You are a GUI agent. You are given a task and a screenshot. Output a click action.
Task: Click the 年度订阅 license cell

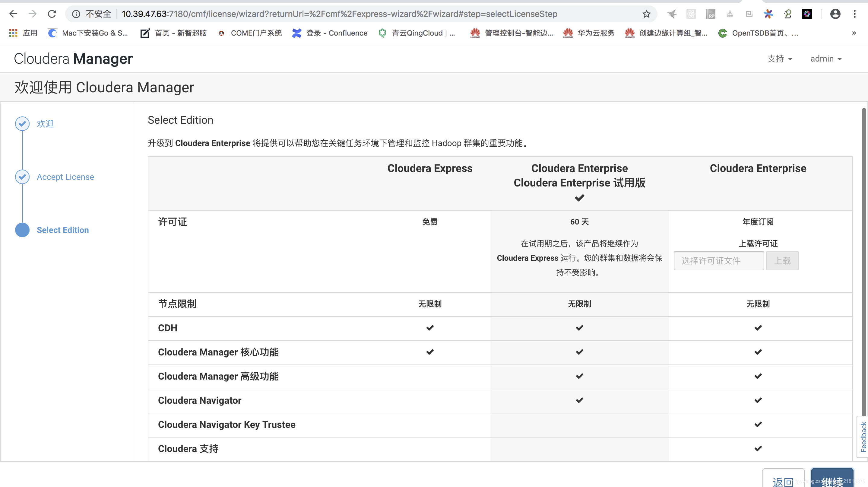pyautogui.click(x=758, y=222)
